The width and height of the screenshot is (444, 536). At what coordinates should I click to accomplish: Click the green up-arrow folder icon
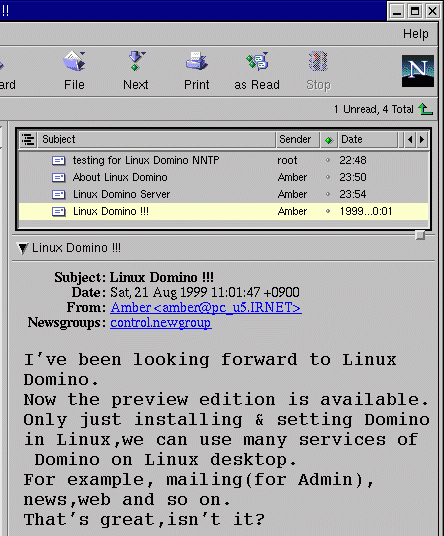click(425, 109)
